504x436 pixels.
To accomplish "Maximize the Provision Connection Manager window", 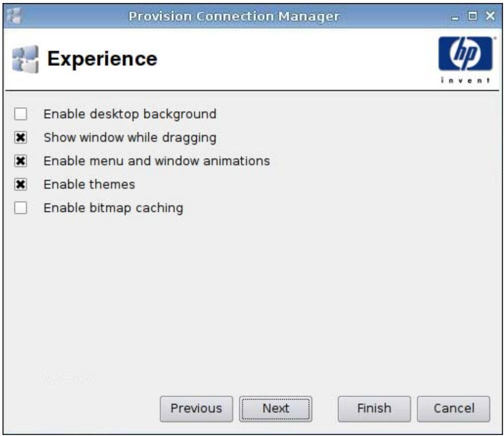I will [472, 16].
